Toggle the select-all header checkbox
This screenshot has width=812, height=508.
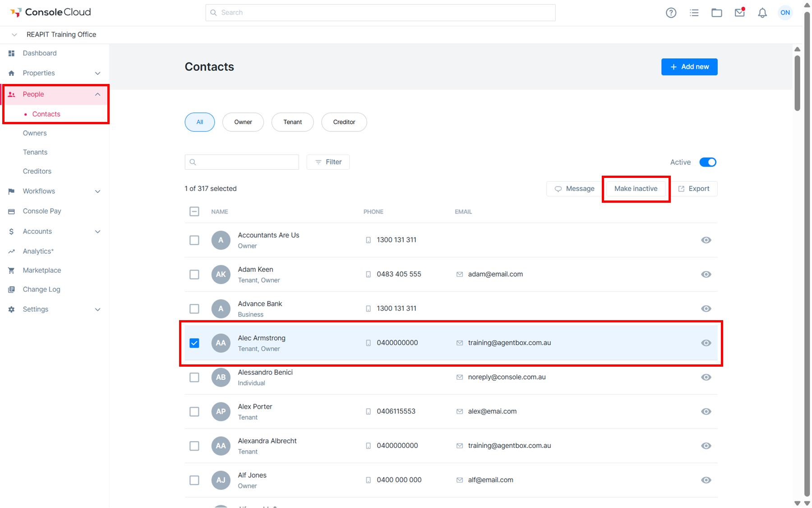coord(194,211)
